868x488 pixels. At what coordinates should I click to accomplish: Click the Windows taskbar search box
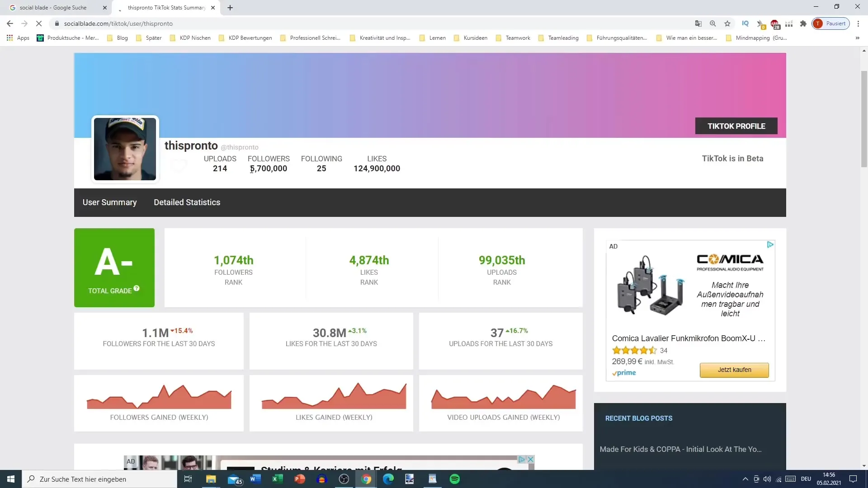click(99, 479)
